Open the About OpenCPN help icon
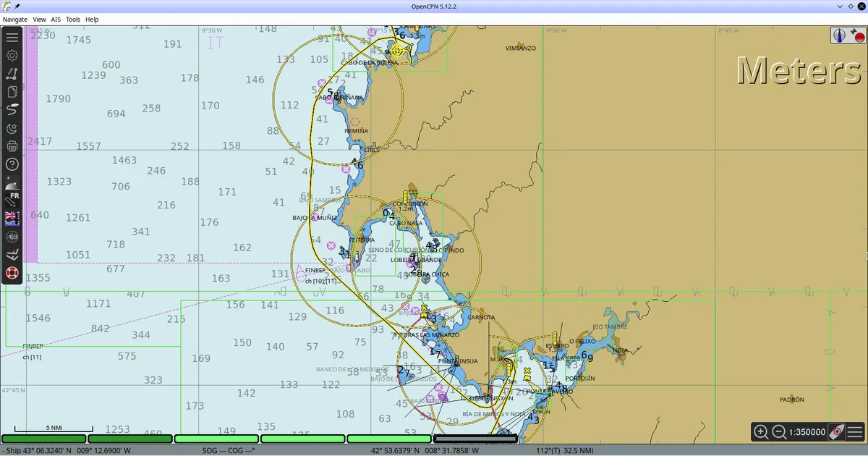The width and height of the screenshot is (868, 456). point(12,164)
